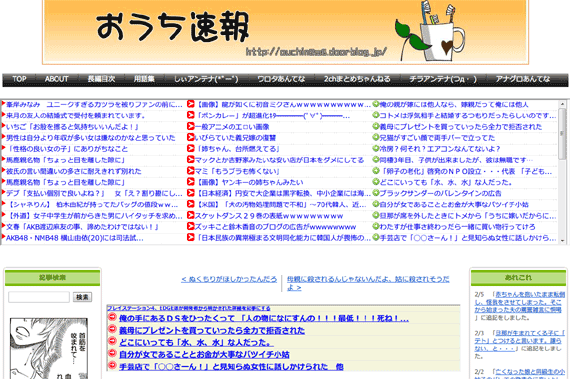This screenshot has width=570, height=379.
Task: Open the TOP navigation menu item
Action: click(x=19, y=79)
